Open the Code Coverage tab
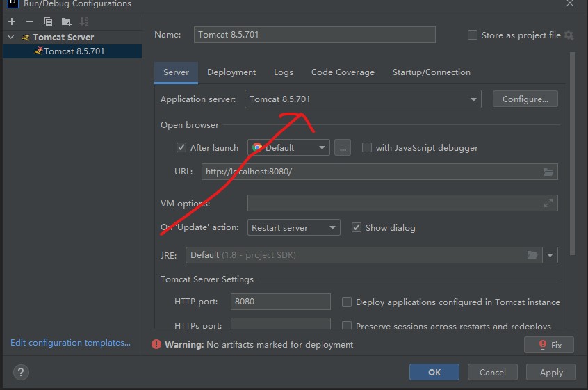The height and width of the screenshot is (390, 588). click(343, 72)
